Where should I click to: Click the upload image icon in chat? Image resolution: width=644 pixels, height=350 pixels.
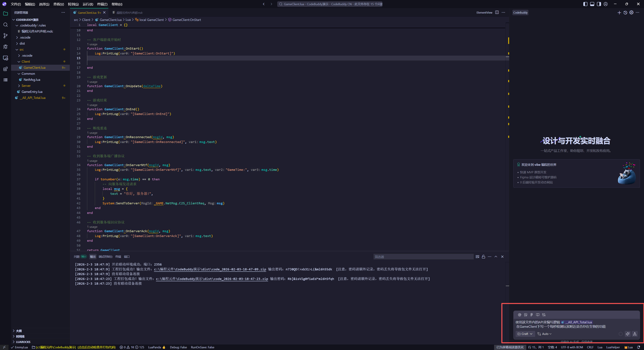(x=525, y=315)
